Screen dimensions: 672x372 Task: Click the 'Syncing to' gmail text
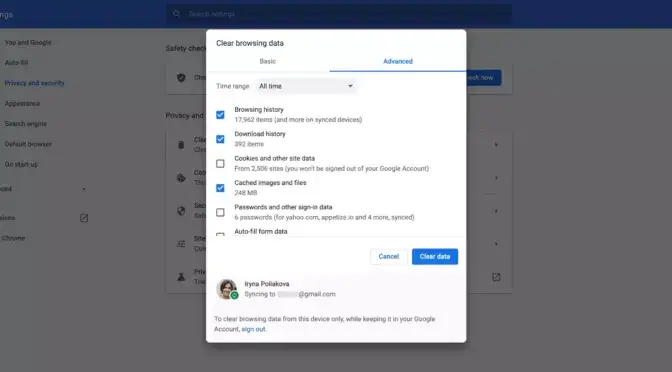(290, 294)
